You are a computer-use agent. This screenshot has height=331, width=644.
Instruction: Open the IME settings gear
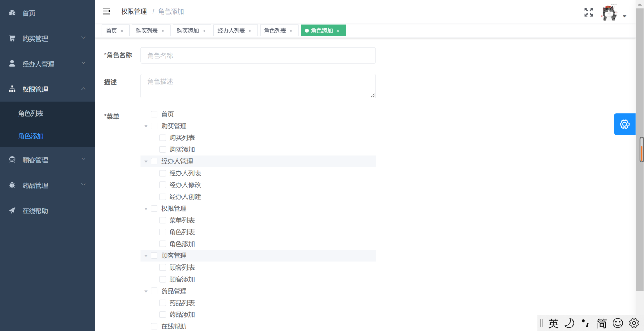(634, 323)
